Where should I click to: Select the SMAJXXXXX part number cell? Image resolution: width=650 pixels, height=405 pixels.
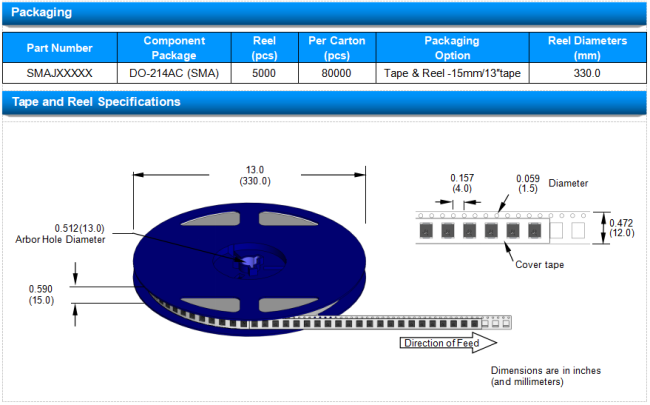(x=60, y=74)
